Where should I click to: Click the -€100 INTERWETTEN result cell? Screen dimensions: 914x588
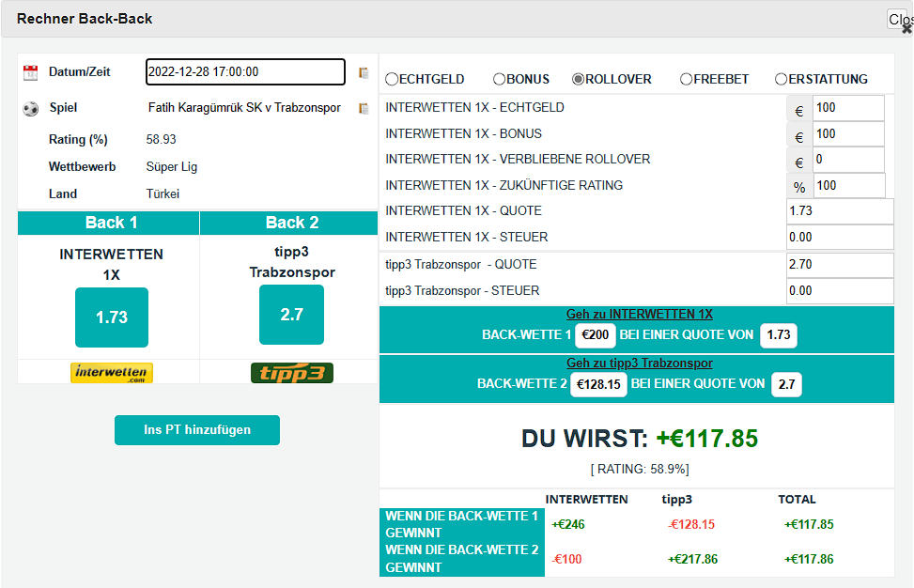coord(566,560)
